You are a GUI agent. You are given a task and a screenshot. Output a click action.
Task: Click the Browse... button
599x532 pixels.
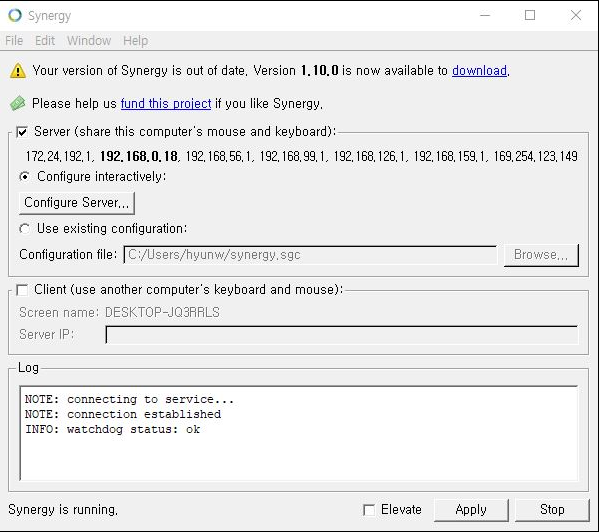coord(541,255)
